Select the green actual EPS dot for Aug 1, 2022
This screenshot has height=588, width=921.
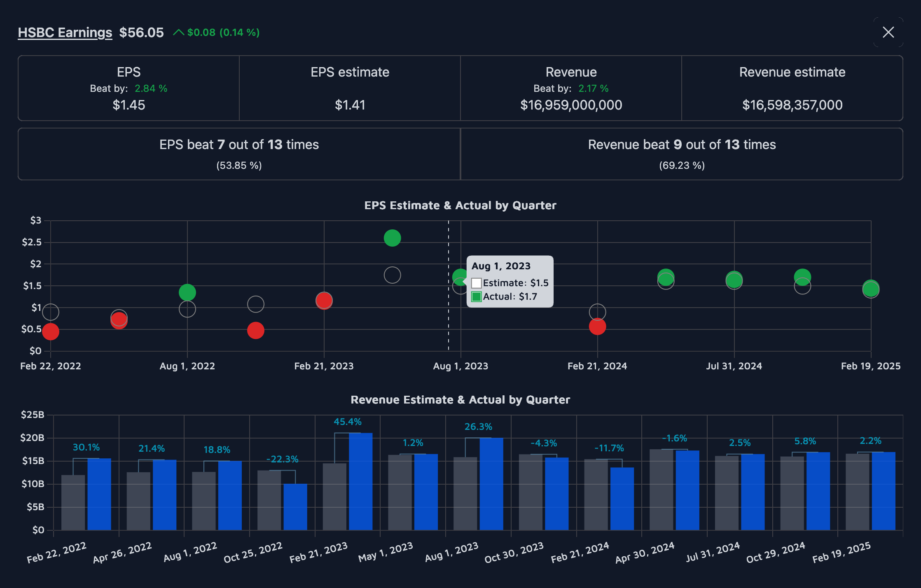(x=187, y=293)
